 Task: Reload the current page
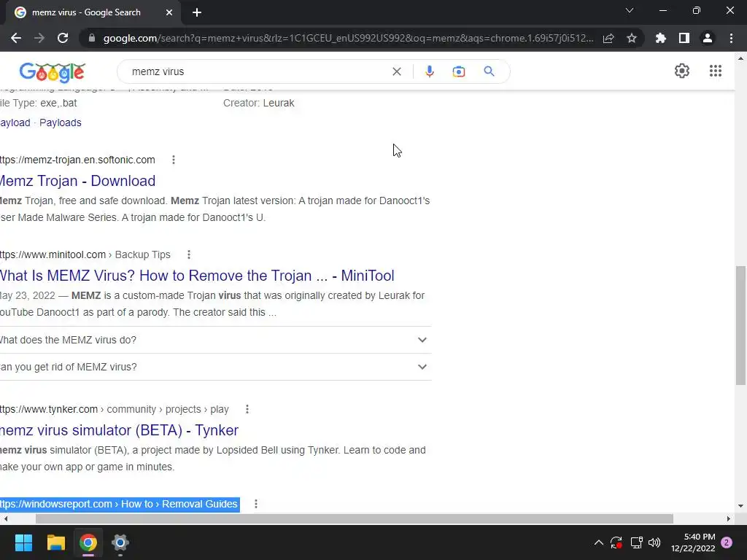(x=63, y=38)
